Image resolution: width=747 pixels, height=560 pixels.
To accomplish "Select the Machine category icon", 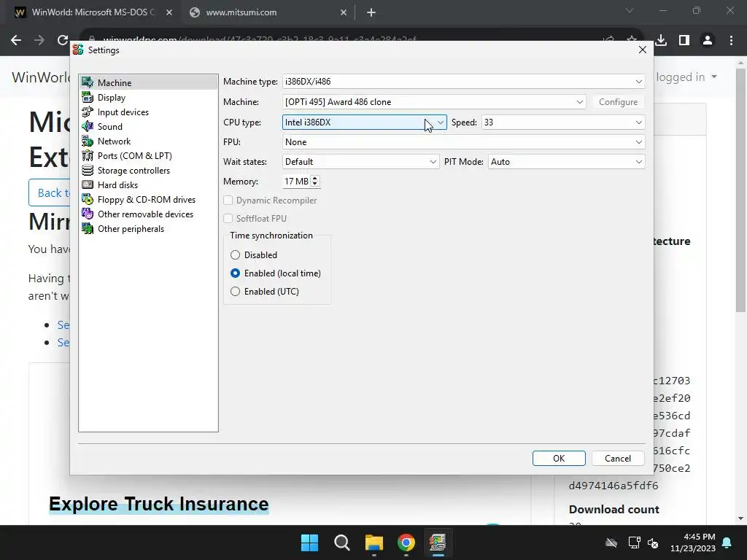I will [88, 82].
